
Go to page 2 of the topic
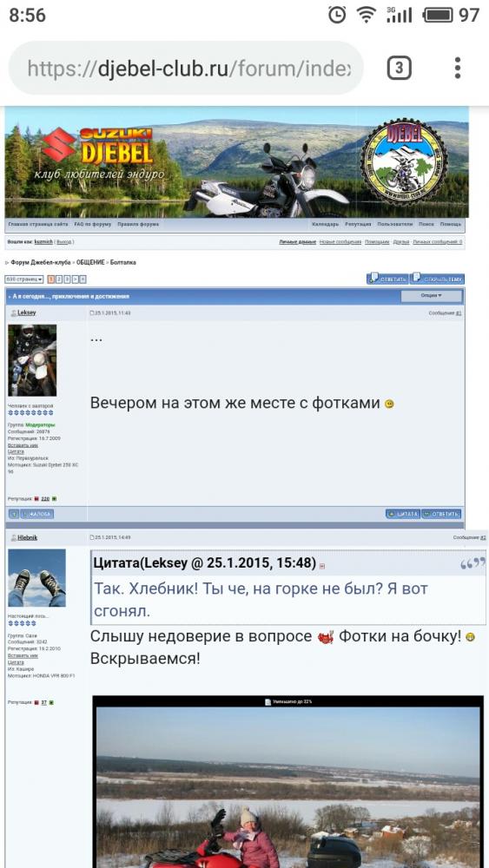[x=59, y=279]
